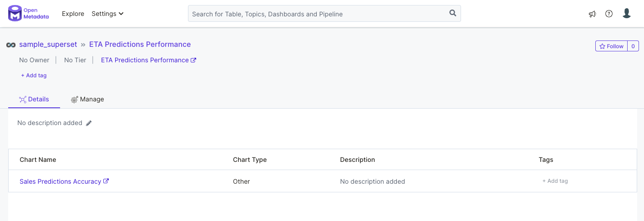Open the user profile avatar
This screenshot has width=644, height=221.
[627, 14]
